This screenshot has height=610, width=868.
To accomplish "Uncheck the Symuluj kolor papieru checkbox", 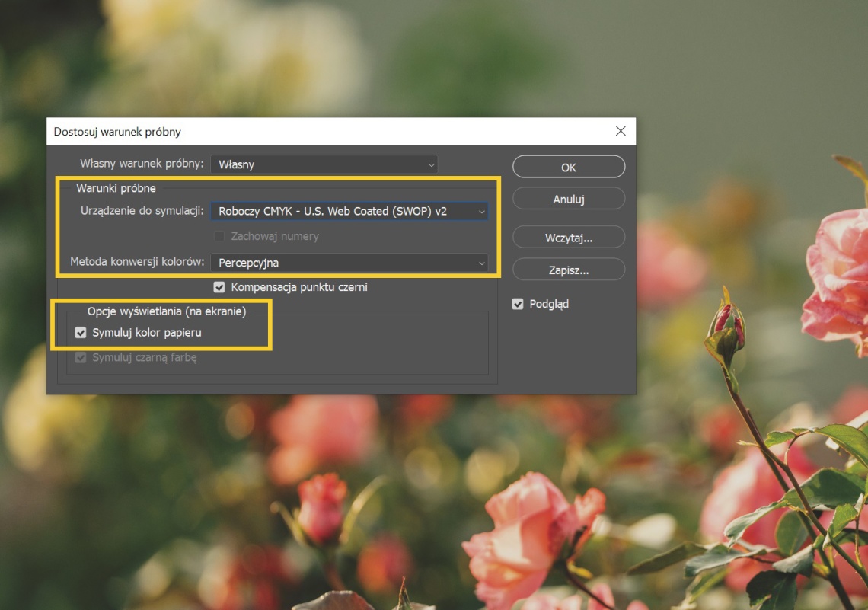I will pos(81,332).
